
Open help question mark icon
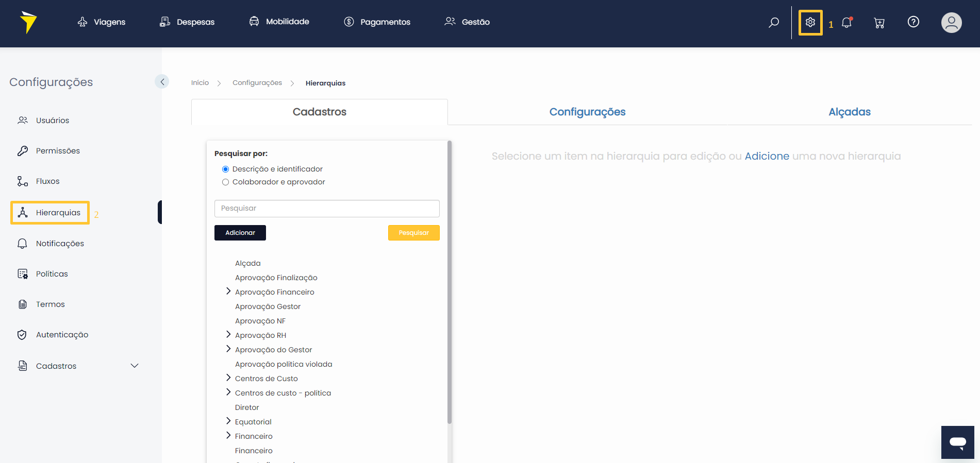click(913, 22)
